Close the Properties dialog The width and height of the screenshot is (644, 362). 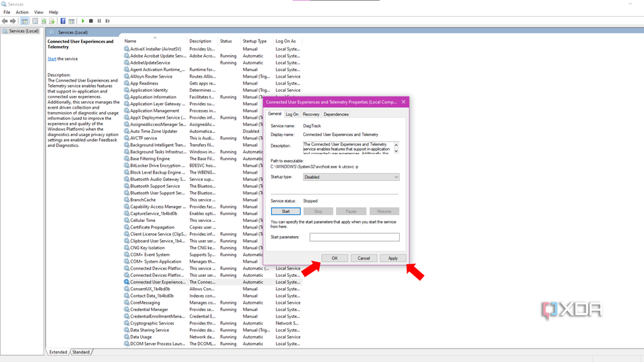[x=403, y=102]
